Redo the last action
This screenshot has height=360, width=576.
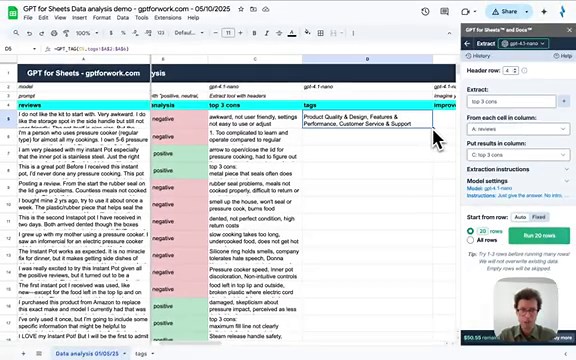point(42,33)
